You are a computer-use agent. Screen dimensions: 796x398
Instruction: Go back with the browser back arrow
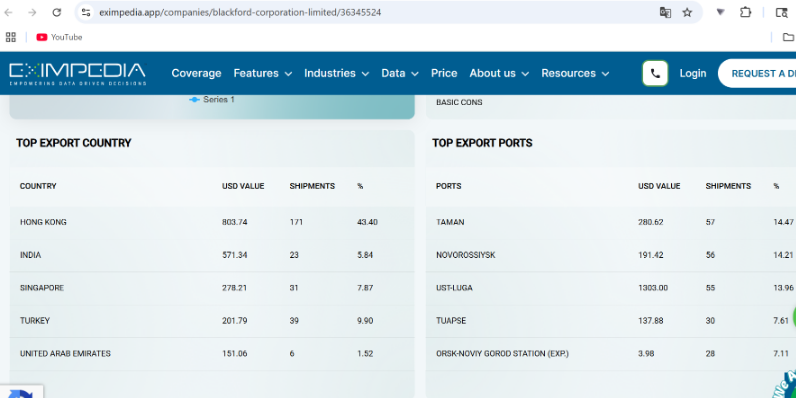point(9,13)
